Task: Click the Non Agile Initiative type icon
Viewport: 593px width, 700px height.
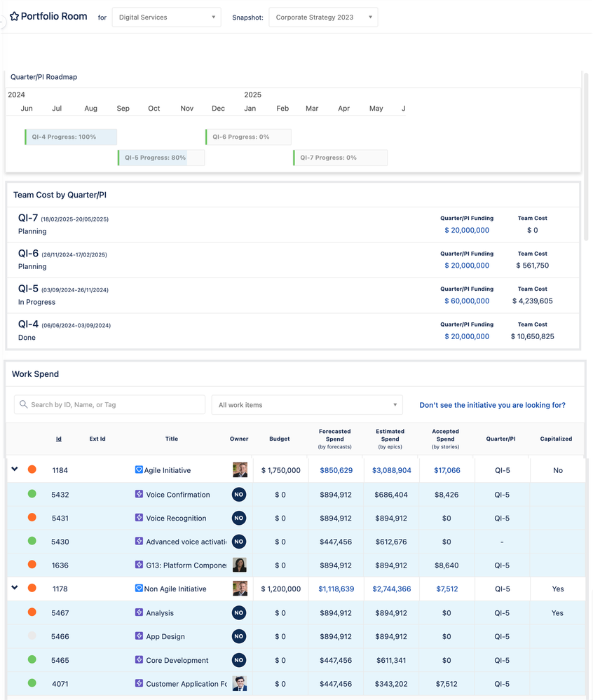Action: point(139,589)
